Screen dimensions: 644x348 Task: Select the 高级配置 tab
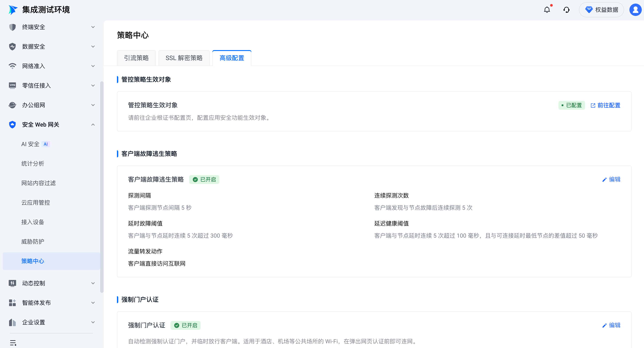click(x=232, y=58)
